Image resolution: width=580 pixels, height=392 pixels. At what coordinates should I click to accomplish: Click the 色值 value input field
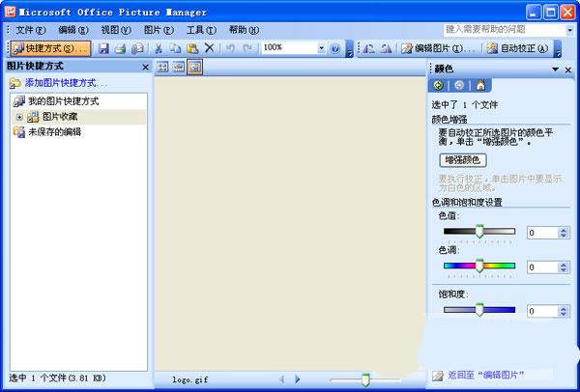pyautogui.click(x=542, y=233)
